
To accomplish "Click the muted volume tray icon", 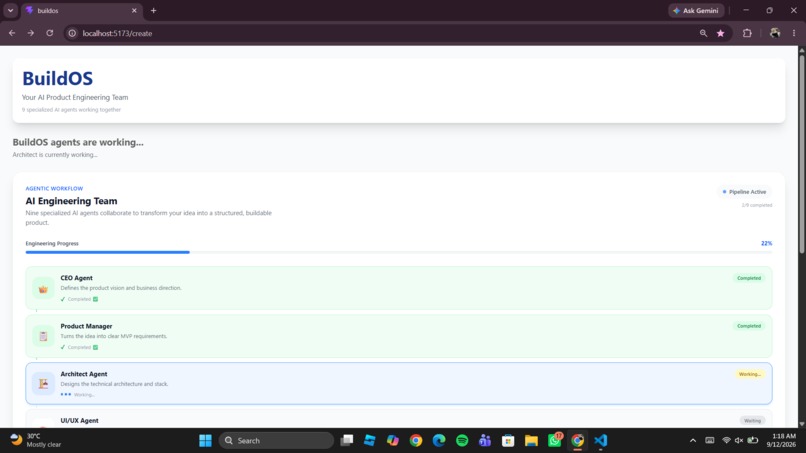I will pyautogui.click(x=739, y=441).
